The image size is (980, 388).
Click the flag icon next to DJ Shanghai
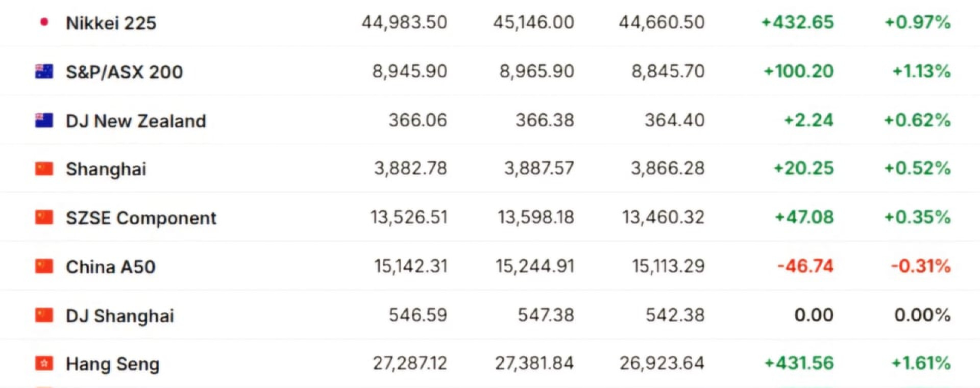click(x=44, y=316)
